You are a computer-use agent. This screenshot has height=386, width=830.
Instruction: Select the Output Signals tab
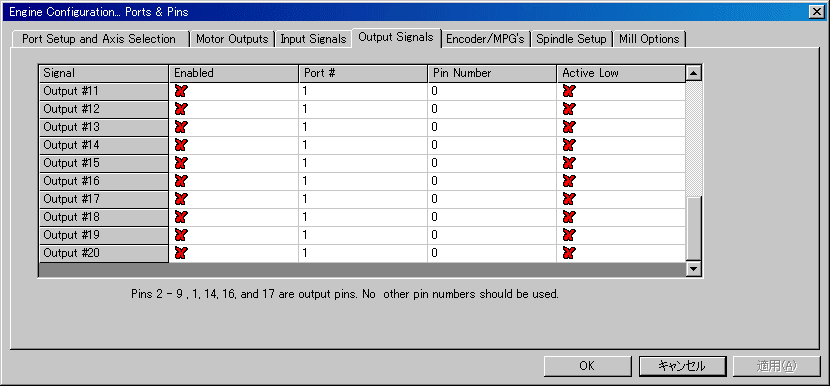point(396,38)
